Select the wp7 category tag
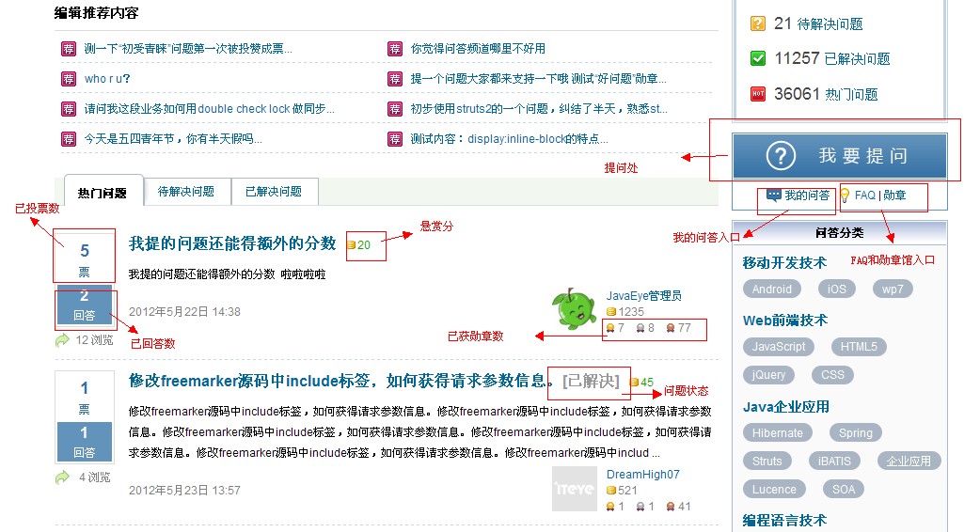 [893, 289]
